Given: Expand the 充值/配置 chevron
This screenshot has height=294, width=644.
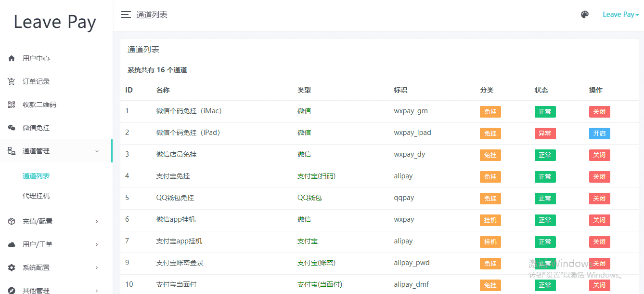Looking at the screenshot, I should tap(97, 221).
